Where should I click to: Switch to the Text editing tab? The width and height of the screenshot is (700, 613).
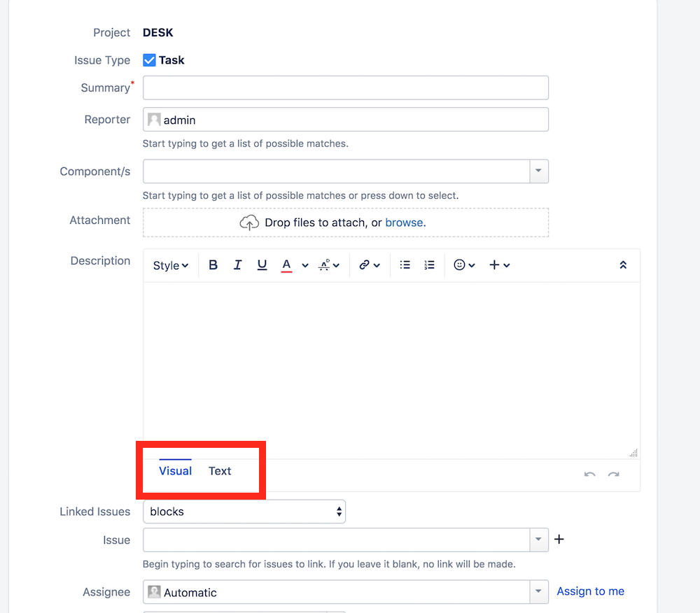pyautogui.click(x=220, y=470)
